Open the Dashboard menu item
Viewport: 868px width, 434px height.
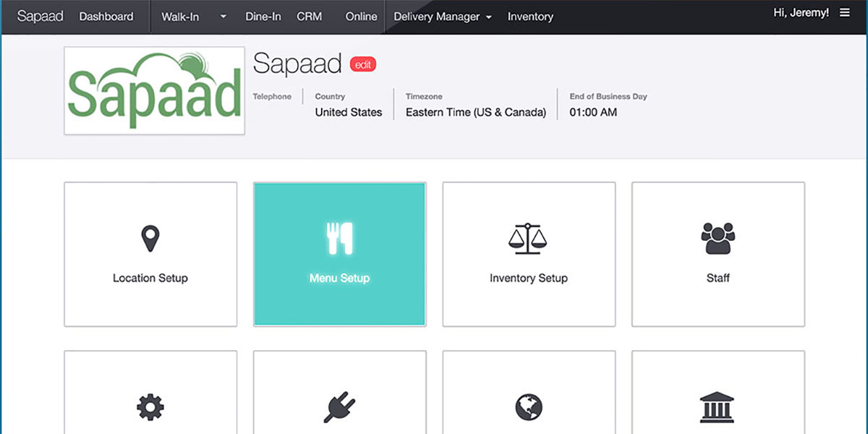[x=106, y=17]
